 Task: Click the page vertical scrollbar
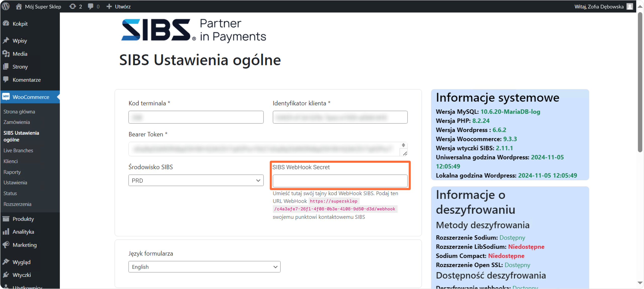(x=640, y=83)
